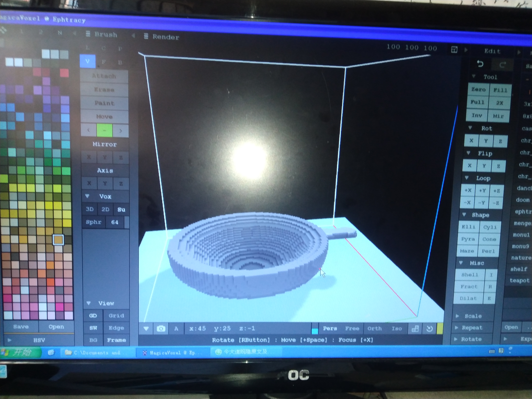Screen dimensions: 532x399
Task: Rotate model around Y in Rot section
Action: pos(486,141)
